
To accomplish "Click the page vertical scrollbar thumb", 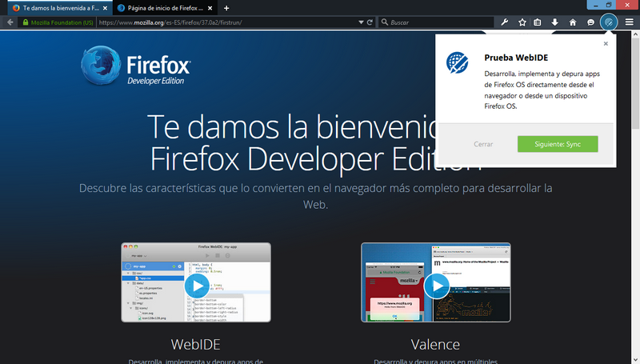I will click(x=635, y=84).
